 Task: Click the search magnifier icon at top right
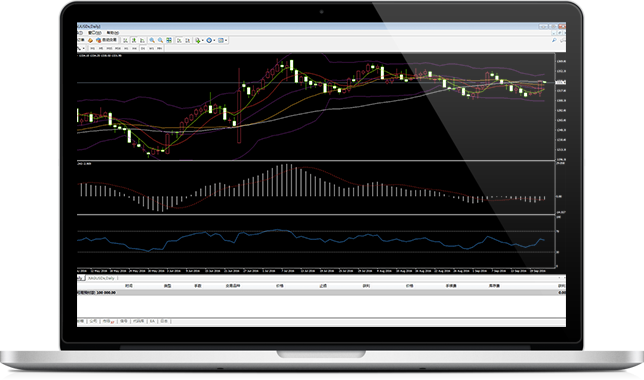click(554, 40)
